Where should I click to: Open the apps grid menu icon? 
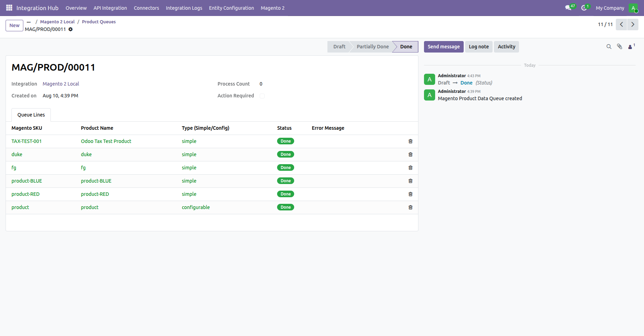[9, 8]
